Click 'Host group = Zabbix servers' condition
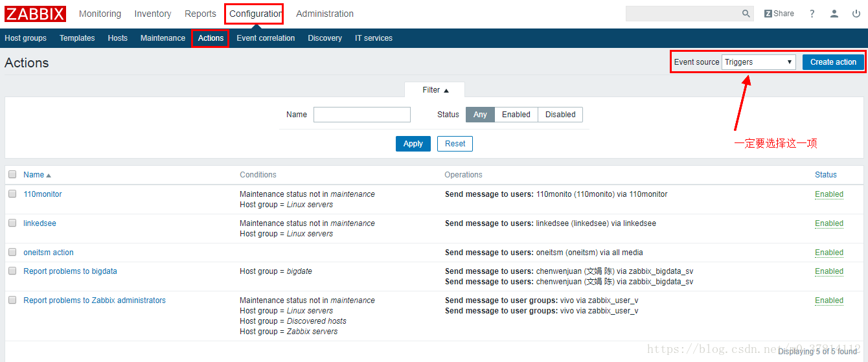Image resolution: width=868 pixels, height=362 pixels. tap(288, 332)
